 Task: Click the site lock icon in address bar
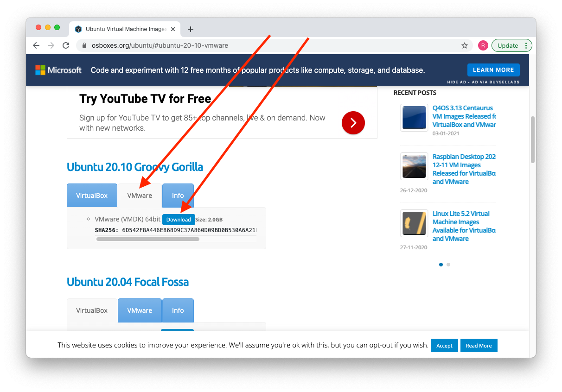point(84,45)
